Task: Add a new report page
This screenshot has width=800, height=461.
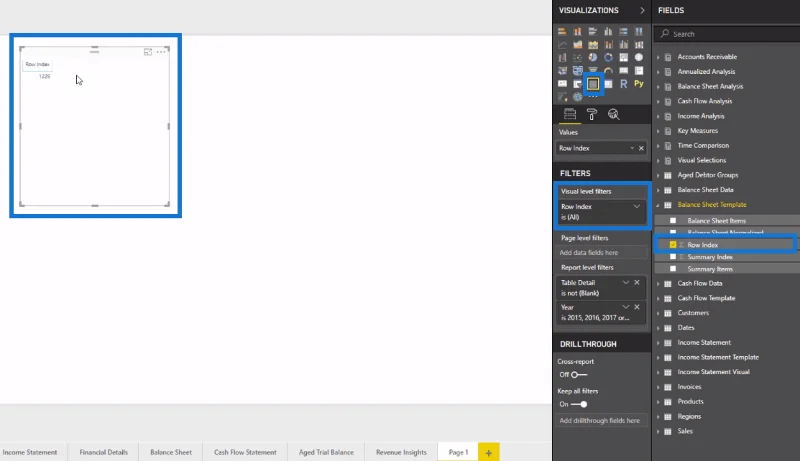Action: tap(488, 452)
